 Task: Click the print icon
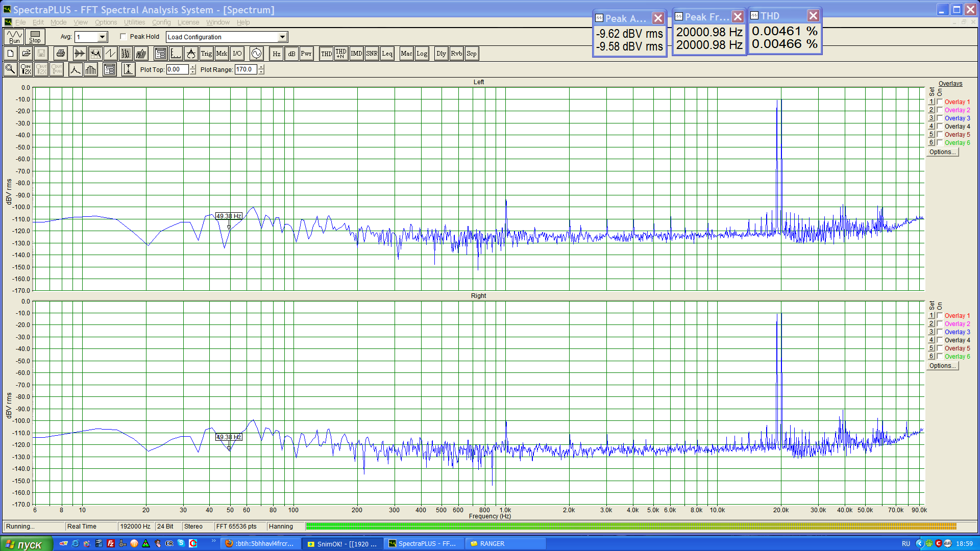(x=61, y=54)
